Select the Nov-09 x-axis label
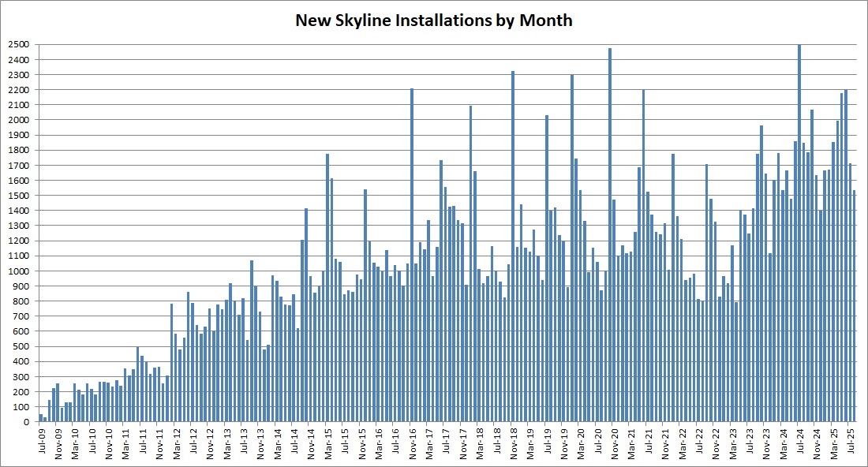The height and width of the screenshot is (467, 868). click(58, 443)
